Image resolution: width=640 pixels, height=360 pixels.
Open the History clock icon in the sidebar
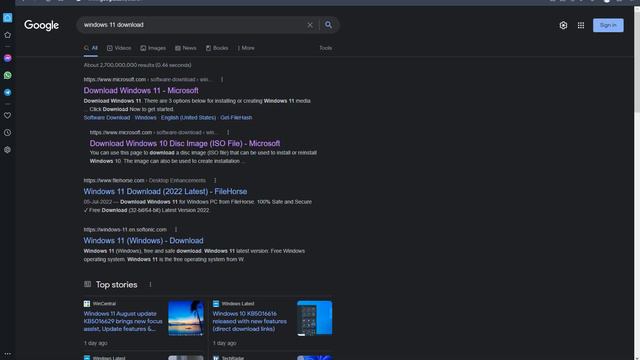tap(7, 133)
